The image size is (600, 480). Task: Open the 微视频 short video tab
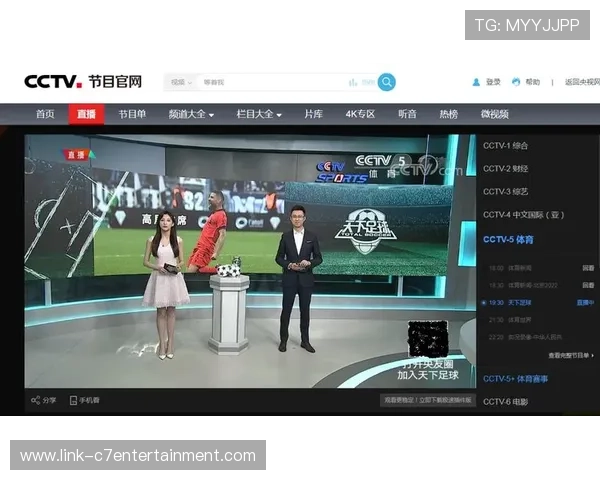click(x=494, y=114)
